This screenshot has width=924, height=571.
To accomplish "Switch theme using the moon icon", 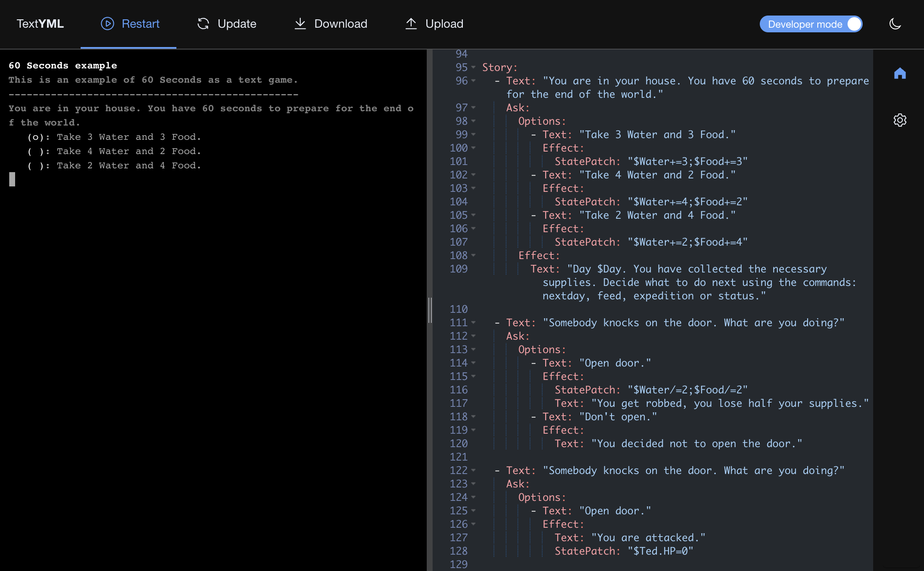I will (895, 24).
